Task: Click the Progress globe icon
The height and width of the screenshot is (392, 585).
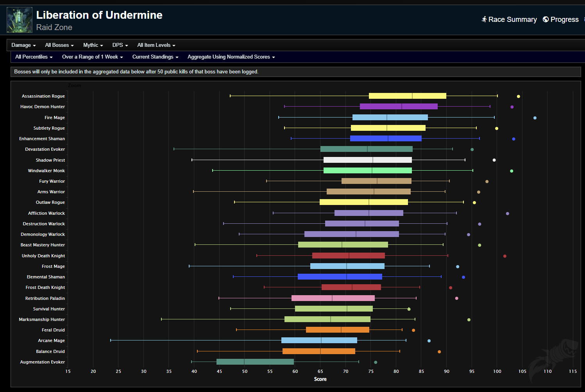Action: click(546, 20)
